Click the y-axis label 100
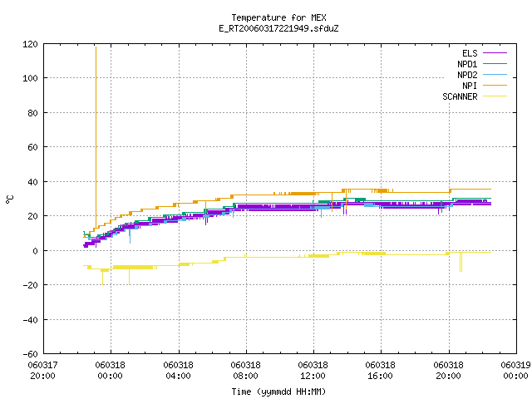Viewport: 532px width, 399px height. pos(30,78)
